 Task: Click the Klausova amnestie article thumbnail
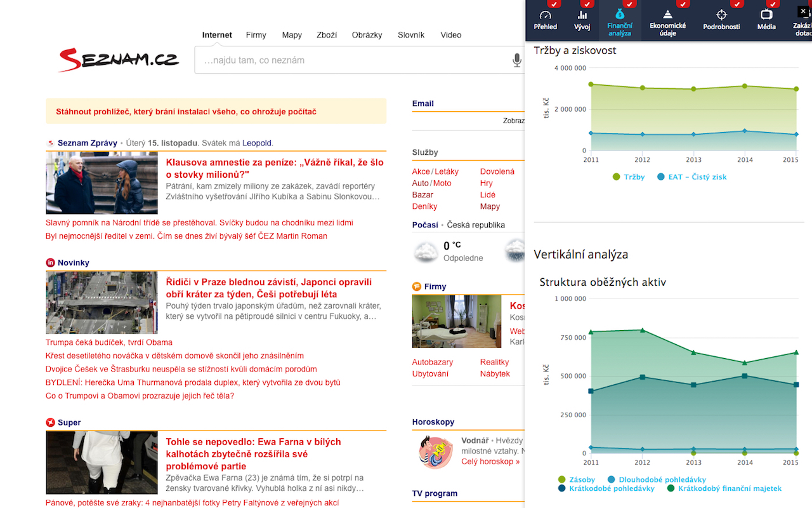tap(101, 183)
